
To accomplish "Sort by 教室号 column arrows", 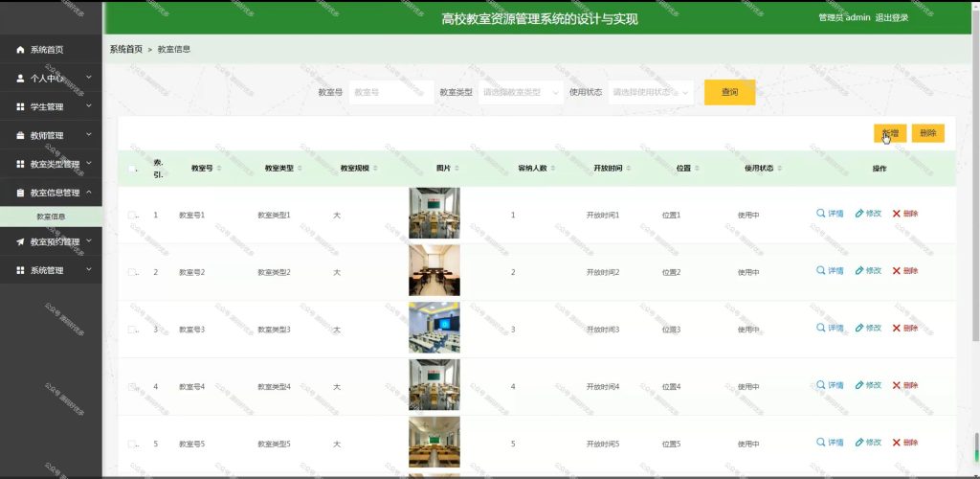I will pos(219,169).
